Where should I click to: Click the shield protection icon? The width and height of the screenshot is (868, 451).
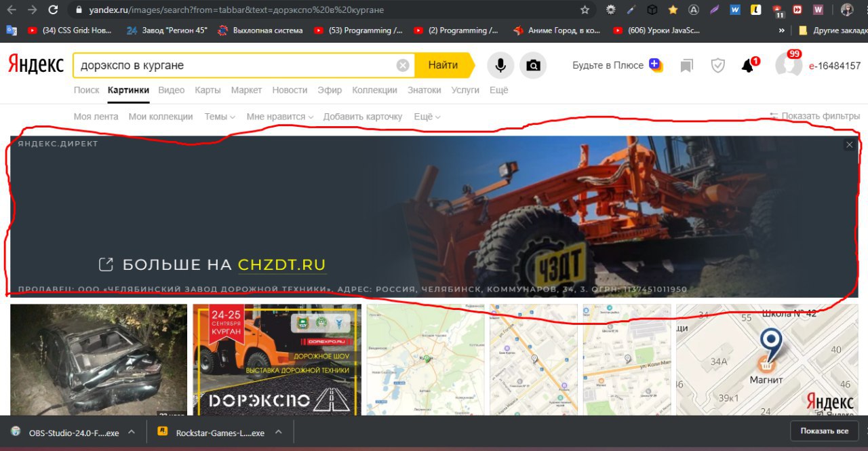point(717,66)
